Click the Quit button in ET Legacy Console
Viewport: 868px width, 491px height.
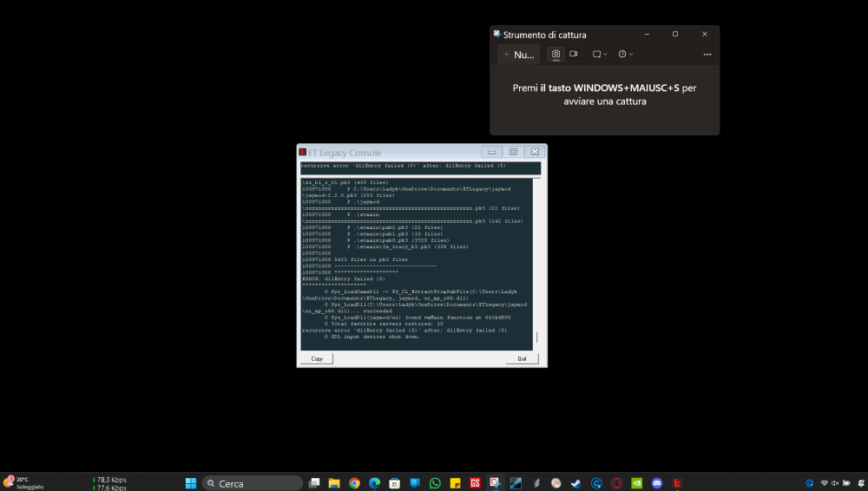(x=522, y=358)
